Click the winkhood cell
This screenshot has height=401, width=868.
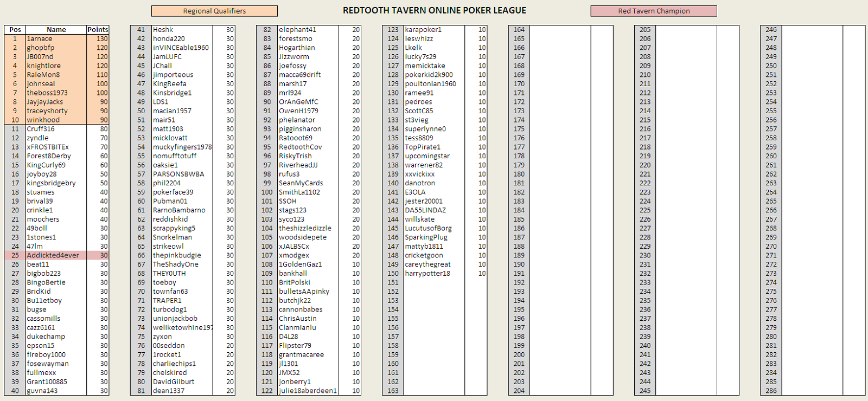click(x=56, y=120)
